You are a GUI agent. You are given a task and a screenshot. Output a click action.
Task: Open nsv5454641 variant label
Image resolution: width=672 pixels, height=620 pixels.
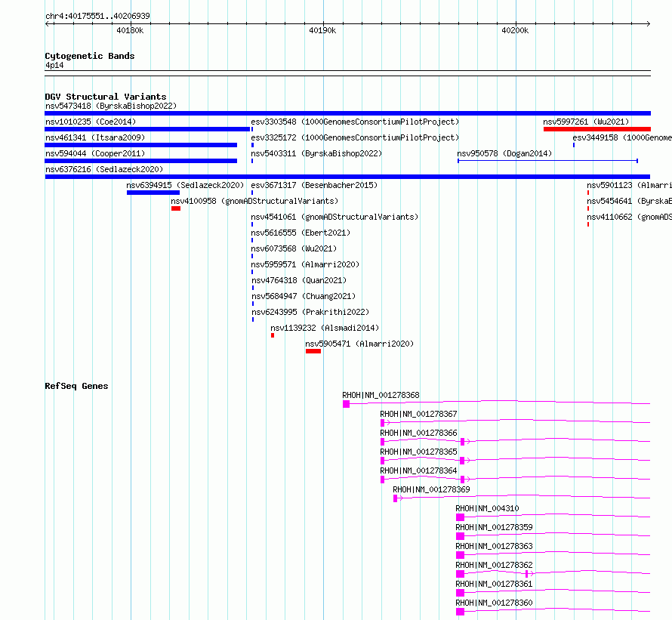[x=629, y=201]
